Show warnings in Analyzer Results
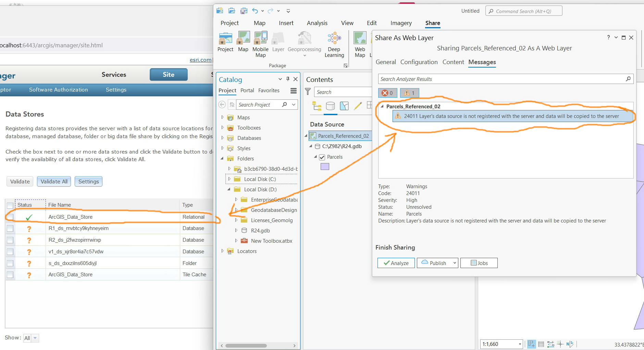Image resolution: width=644 pixels, height=350 pixels. 409,93
